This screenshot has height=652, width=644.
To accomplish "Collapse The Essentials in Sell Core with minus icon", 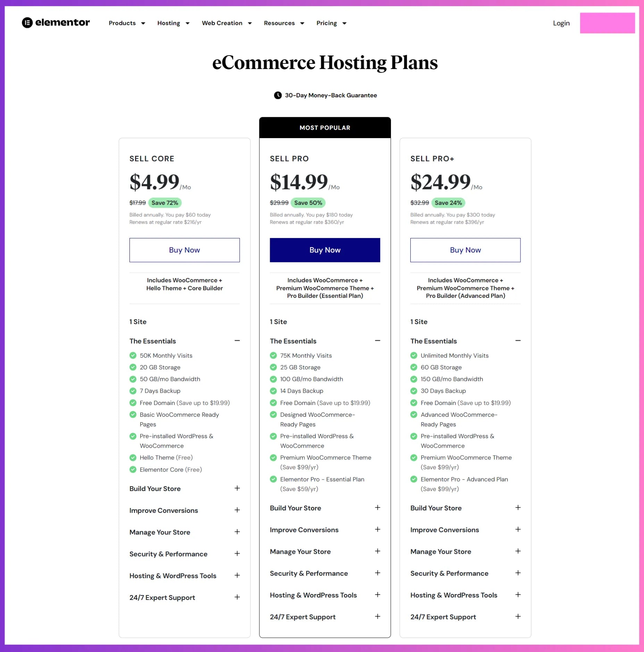I will pos(237,341).
